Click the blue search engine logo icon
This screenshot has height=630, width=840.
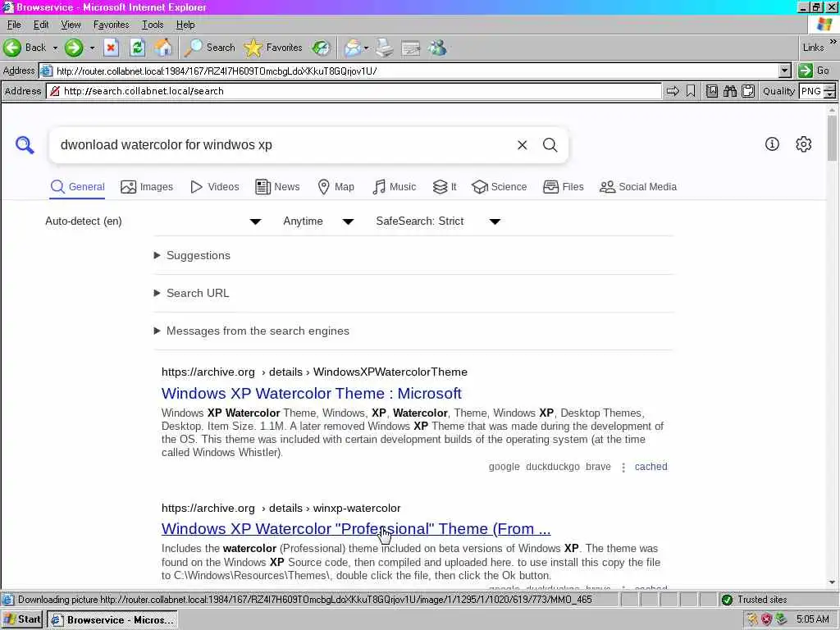[25, 144]
